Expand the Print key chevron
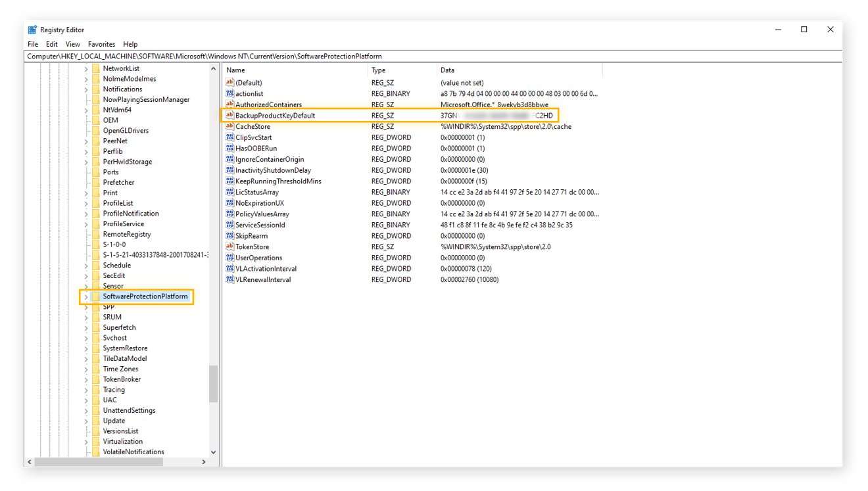 pyautogui.click(x=85, y=193)
